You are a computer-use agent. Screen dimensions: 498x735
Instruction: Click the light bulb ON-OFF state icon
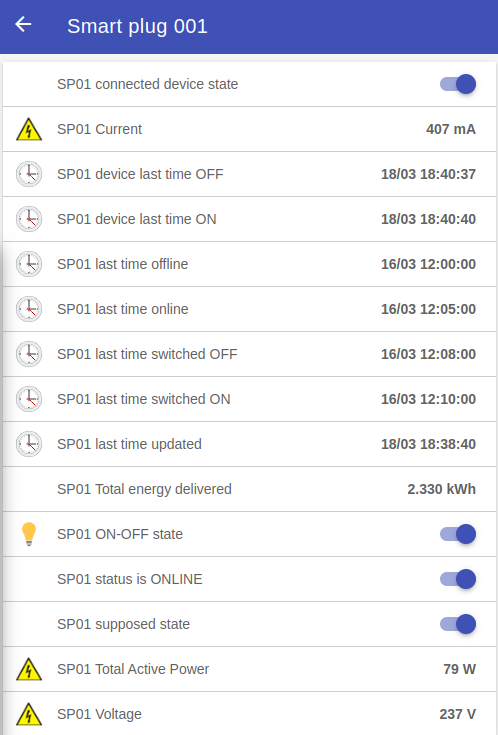pos(29,534)
